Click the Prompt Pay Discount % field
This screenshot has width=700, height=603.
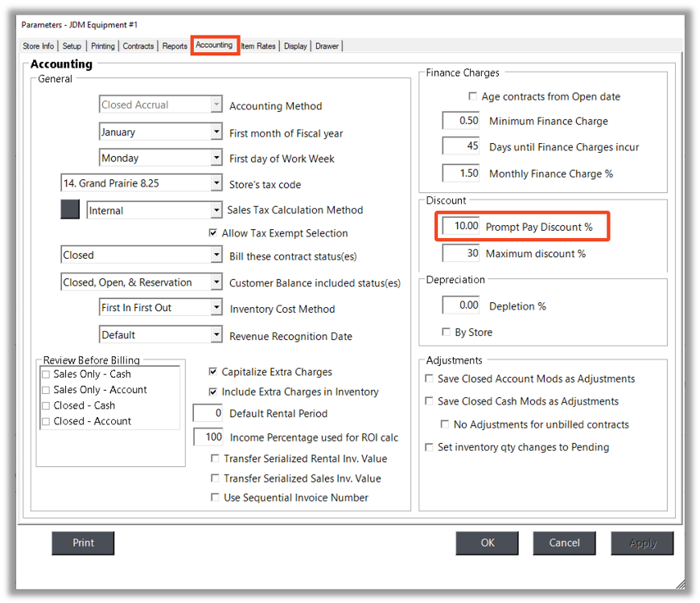(460, 226)
